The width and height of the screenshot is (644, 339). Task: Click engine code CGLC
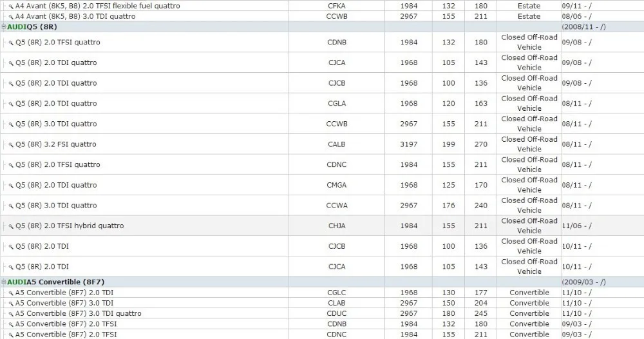coord(336,293)
